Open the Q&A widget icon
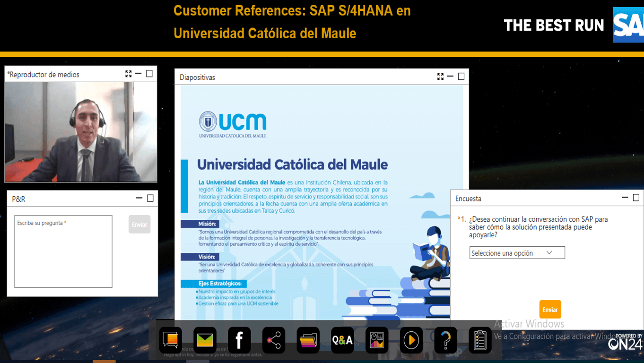Viewport: 644px width, 363px height. coord(342,340)
